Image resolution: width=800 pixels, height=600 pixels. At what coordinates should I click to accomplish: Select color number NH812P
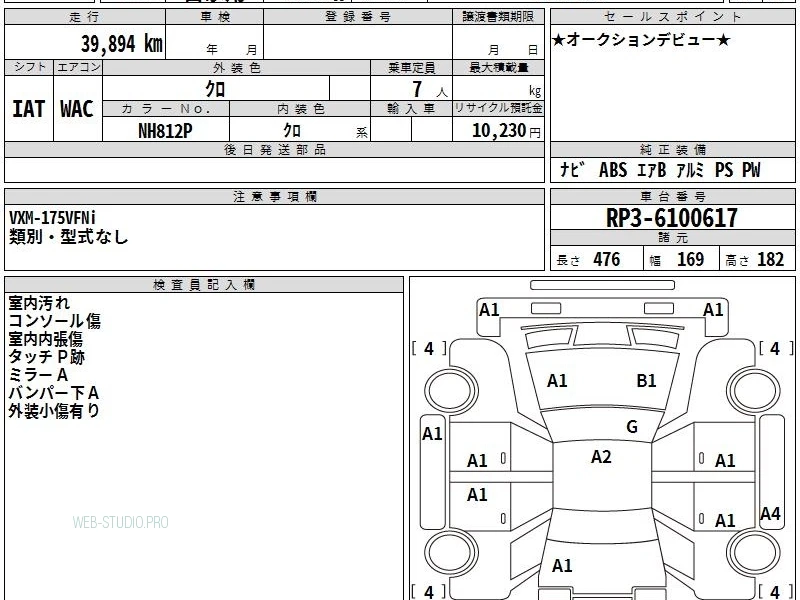tap(165, 131)
